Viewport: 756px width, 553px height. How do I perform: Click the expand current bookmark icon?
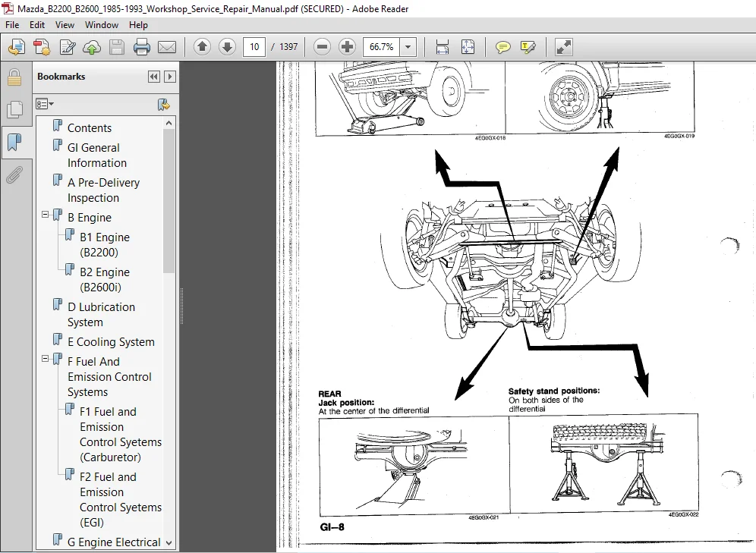(164, 105)
